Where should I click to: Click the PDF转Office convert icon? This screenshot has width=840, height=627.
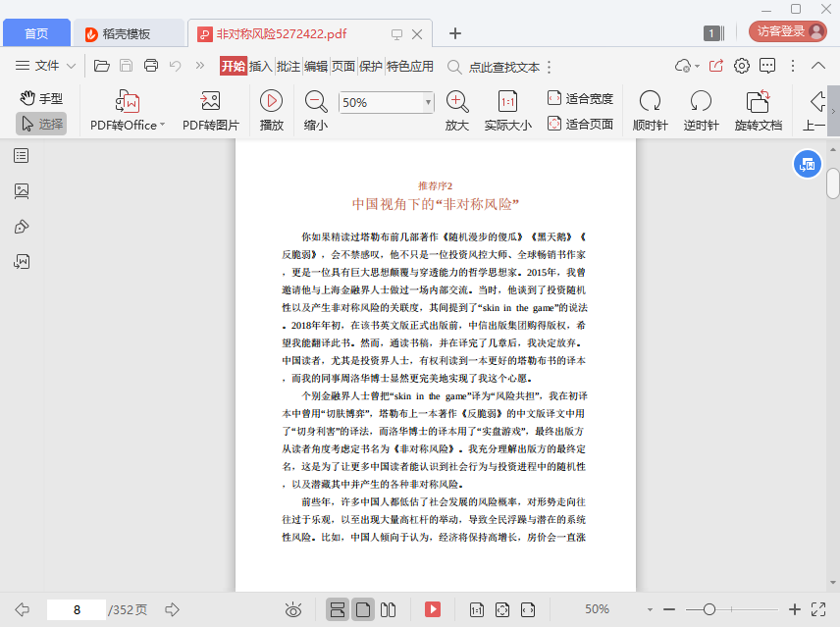click(x=127, y=102)
